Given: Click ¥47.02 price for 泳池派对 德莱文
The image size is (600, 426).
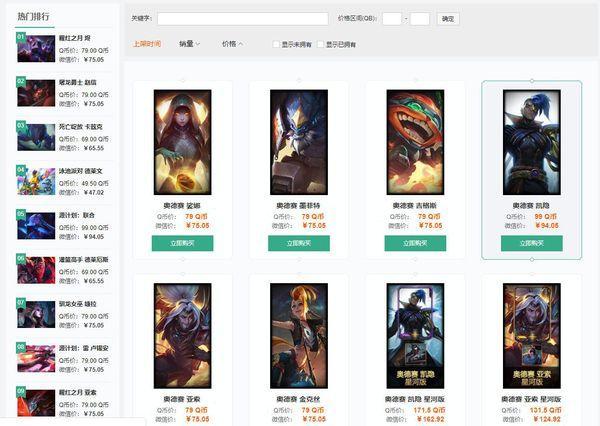Looking at the screenshot, I should coord(94,193).
